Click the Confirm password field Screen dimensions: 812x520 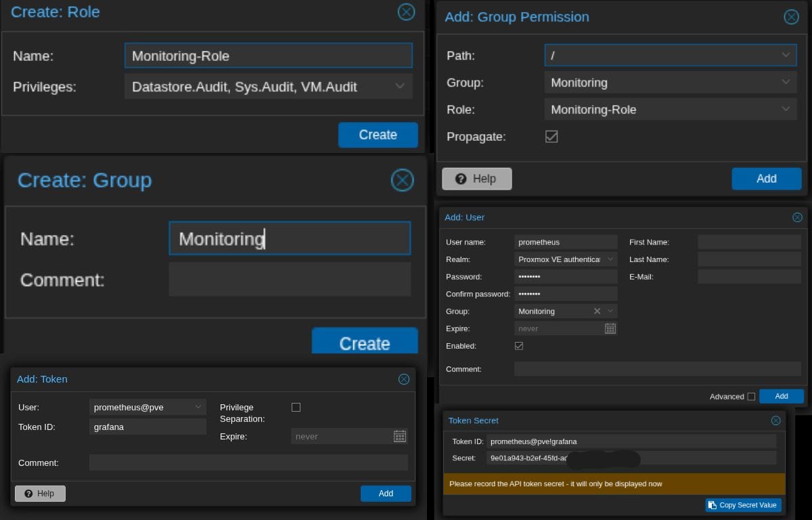point(566,294)
